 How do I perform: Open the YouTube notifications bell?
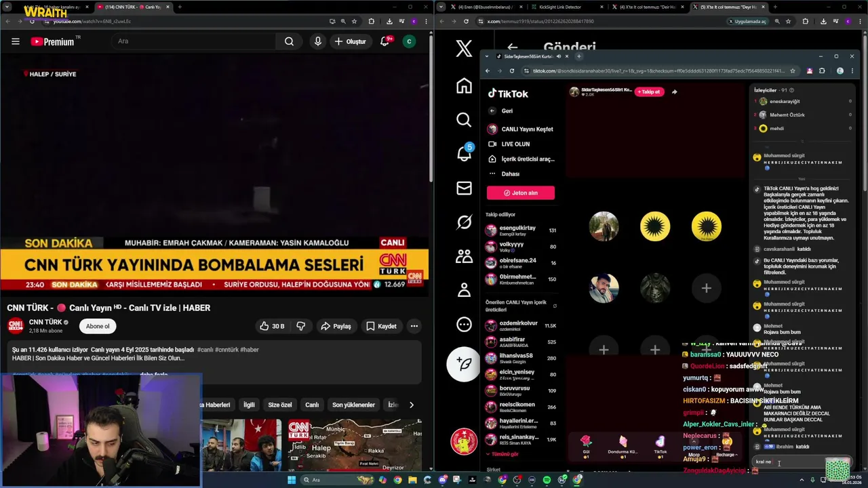point(384,41)
